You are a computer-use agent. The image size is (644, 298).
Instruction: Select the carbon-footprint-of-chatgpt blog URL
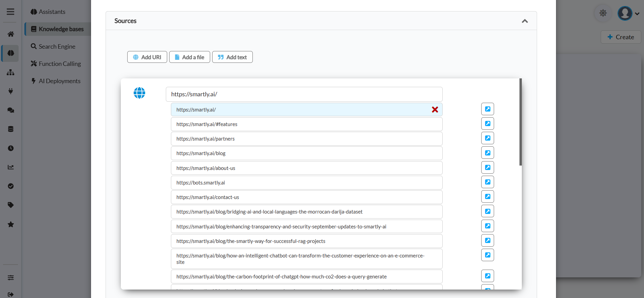[x=307, y=277]
